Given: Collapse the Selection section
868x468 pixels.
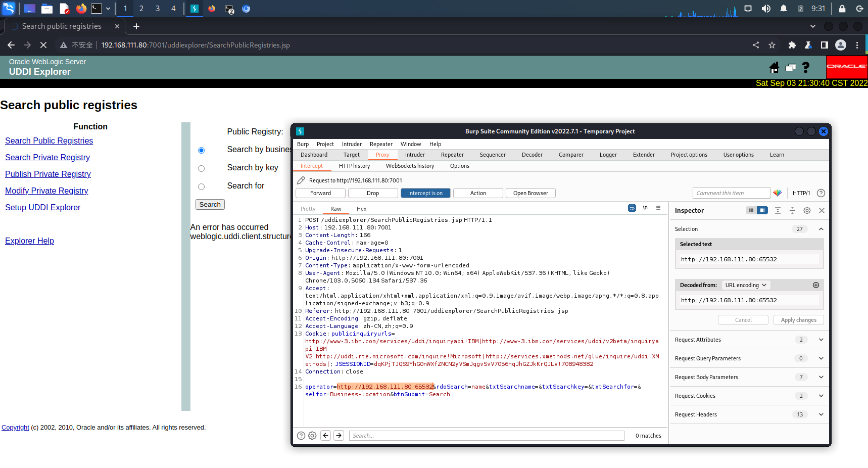Looking at the screenshot, I should (821, 229).
